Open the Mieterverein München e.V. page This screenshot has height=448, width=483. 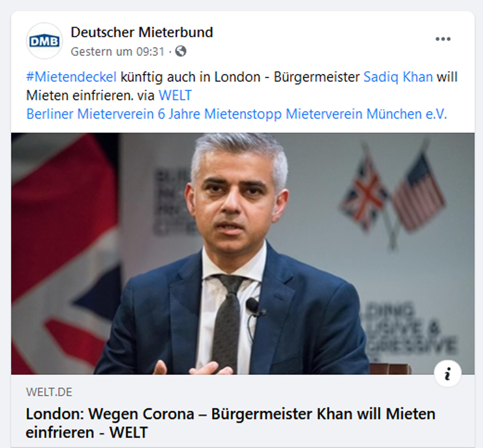(366, 114)
